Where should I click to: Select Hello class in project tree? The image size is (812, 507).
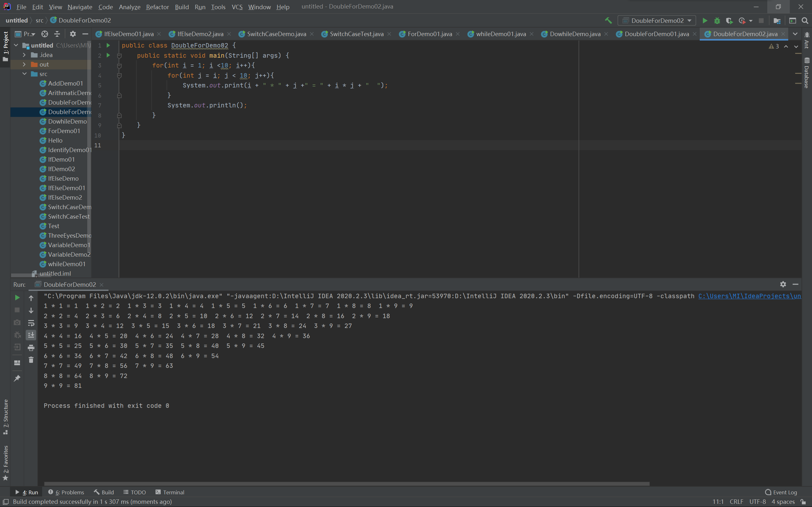(x=55, y=140)
